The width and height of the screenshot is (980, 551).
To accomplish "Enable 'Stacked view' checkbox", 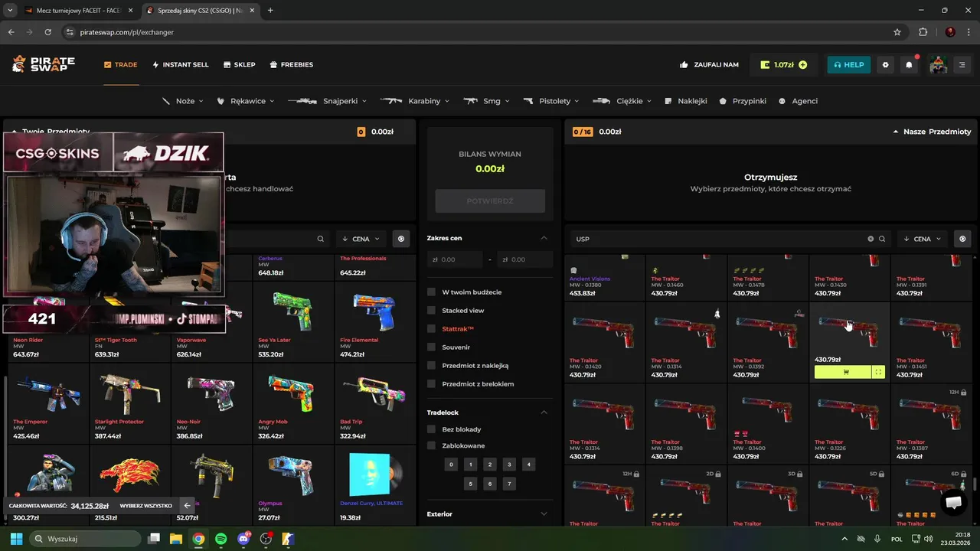I will 431,311.
